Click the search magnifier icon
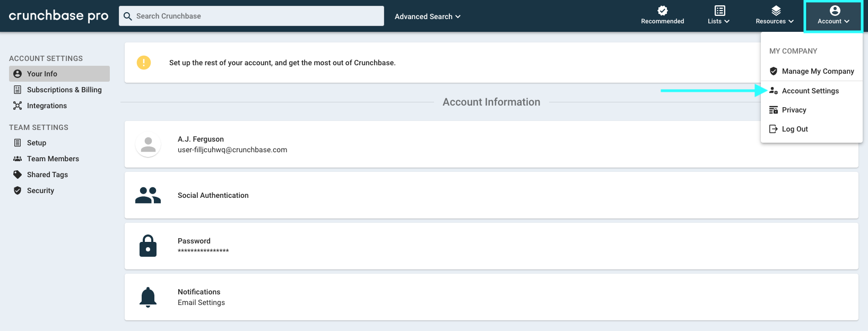The image size is (868, 331). click(128, 16)
